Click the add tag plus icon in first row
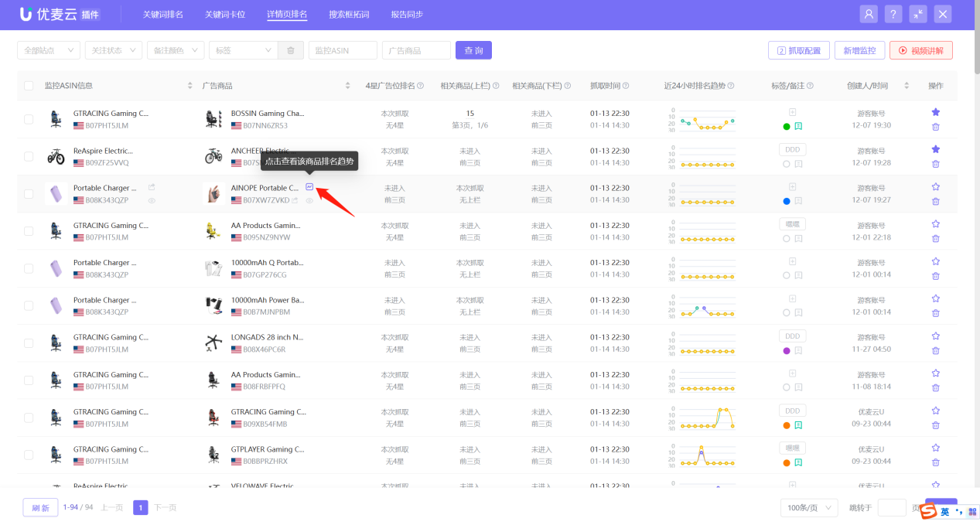 (792, 112)
